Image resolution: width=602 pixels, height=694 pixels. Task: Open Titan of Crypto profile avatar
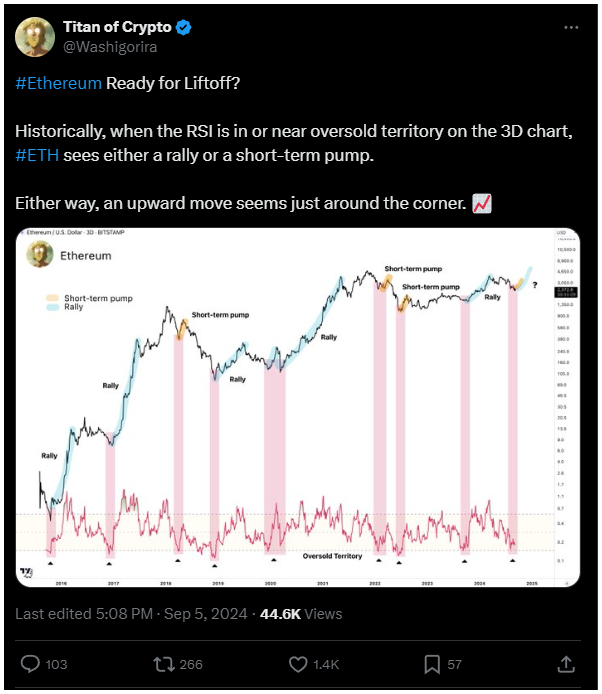[x=35, y=37]
